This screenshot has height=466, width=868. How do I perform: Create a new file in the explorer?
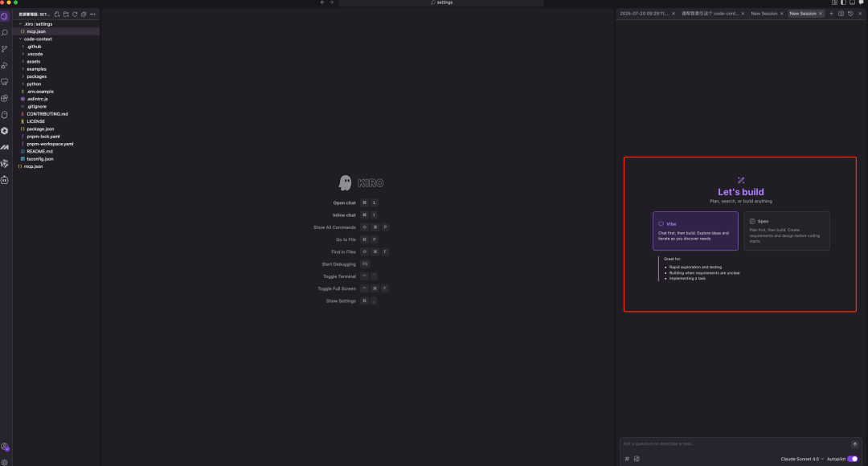coord(57,14)
